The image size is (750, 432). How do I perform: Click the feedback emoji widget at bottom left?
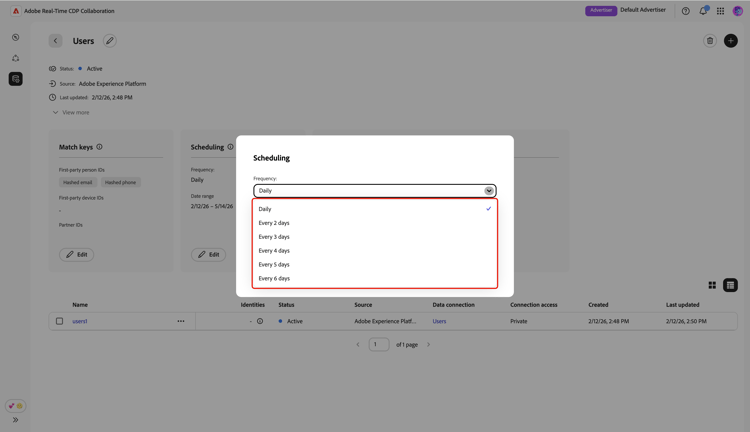pos(16,406)
